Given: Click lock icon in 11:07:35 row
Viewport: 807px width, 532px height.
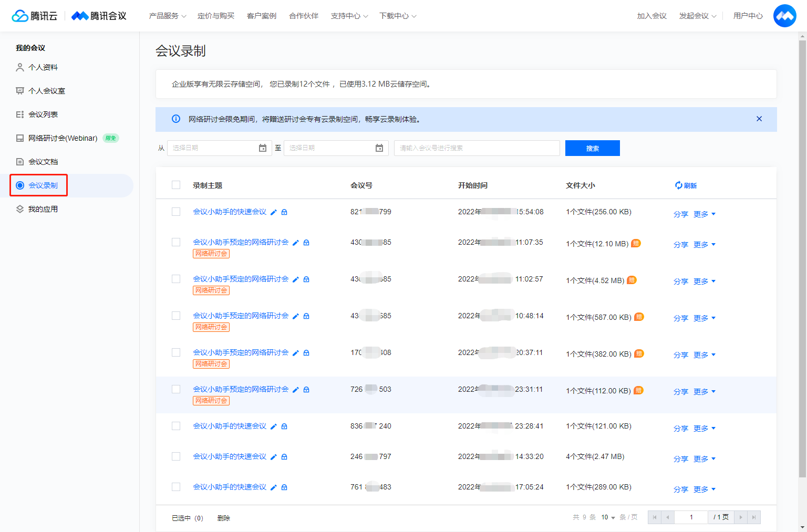Looking at the screenshot, I should pos(306,243).
